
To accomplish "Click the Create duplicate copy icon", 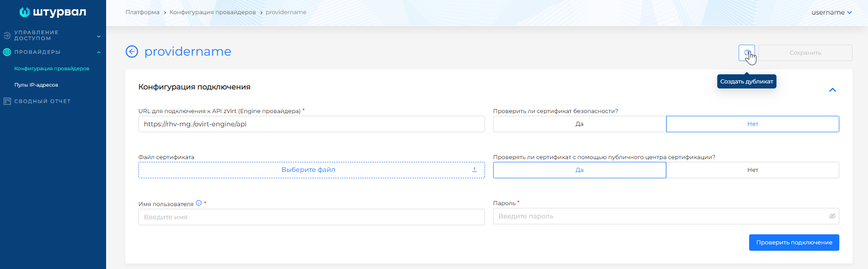I will 746,53.
